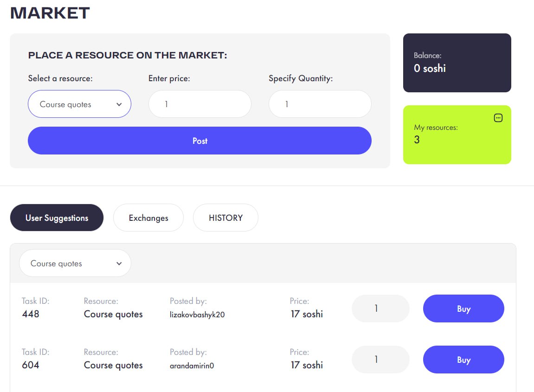
Task: Switch to the User Suggestions tab
Action: click(57, 218)
